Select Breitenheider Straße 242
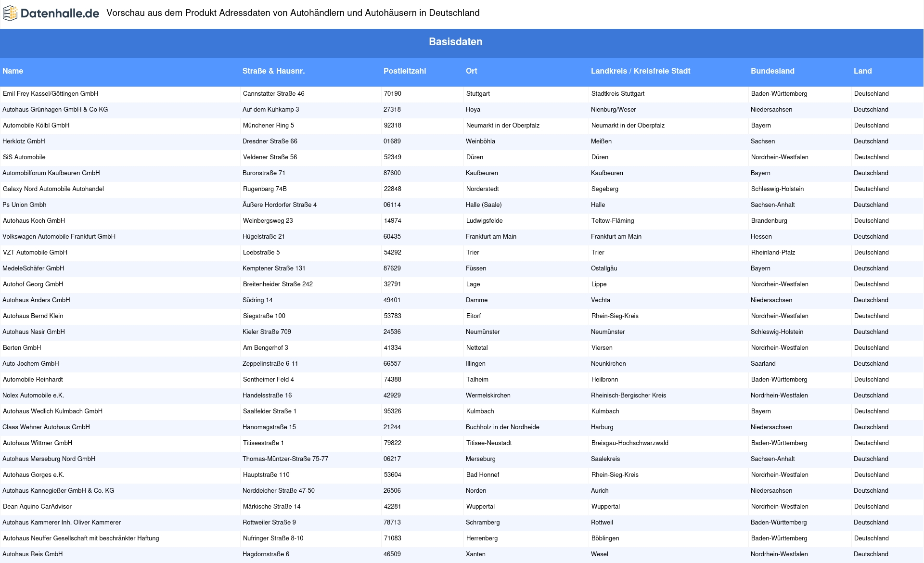The width and height of the screenshot is (924, 563). [278, 284]
